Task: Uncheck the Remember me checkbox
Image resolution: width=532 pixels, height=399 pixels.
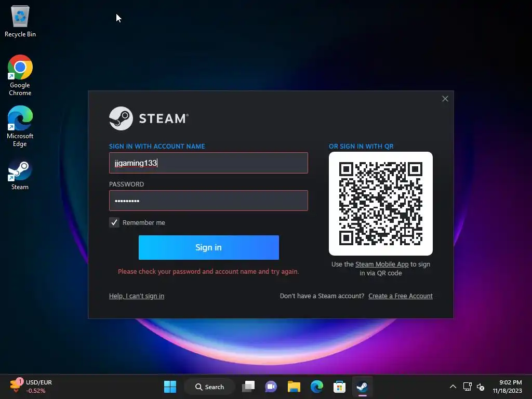Action: coord(114,222)
